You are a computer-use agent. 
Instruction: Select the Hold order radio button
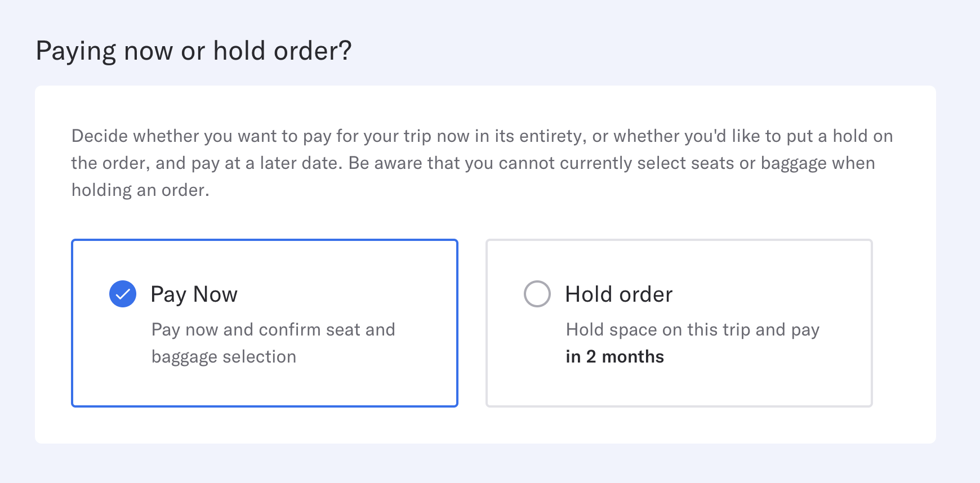pos(537,294)
